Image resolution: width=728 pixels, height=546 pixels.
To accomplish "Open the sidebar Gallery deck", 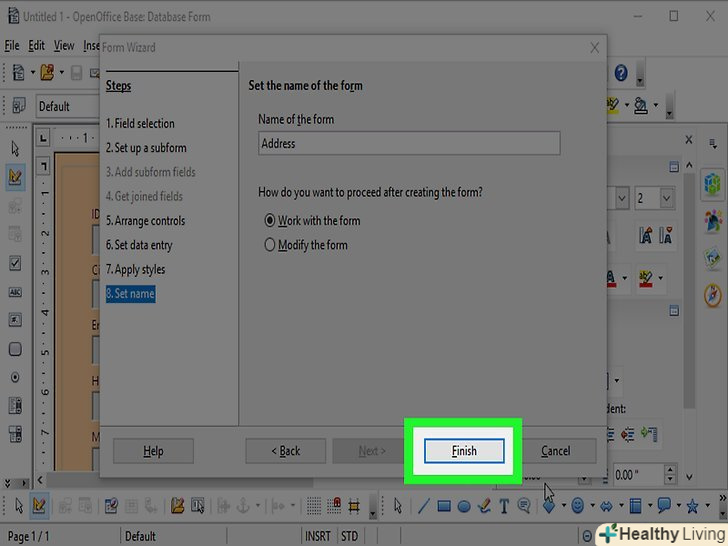I will click(713, 258).
